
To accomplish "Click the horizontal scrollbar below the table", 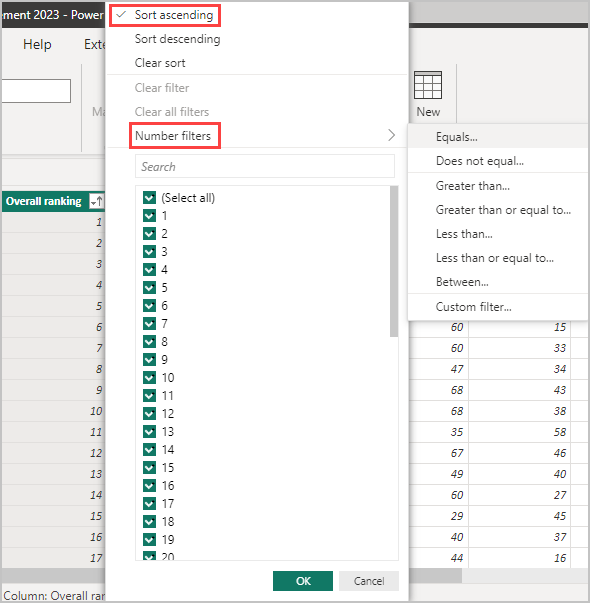I will [x=435, y=575].
